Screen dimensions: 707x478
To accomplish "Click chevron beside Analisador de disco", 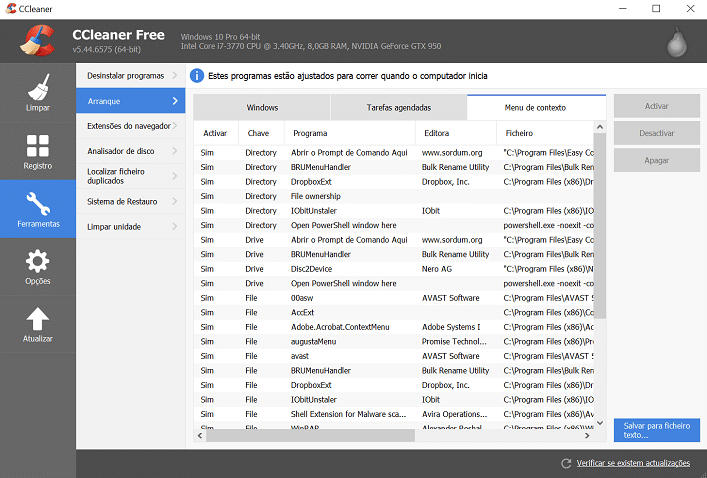I will [174, 151].
